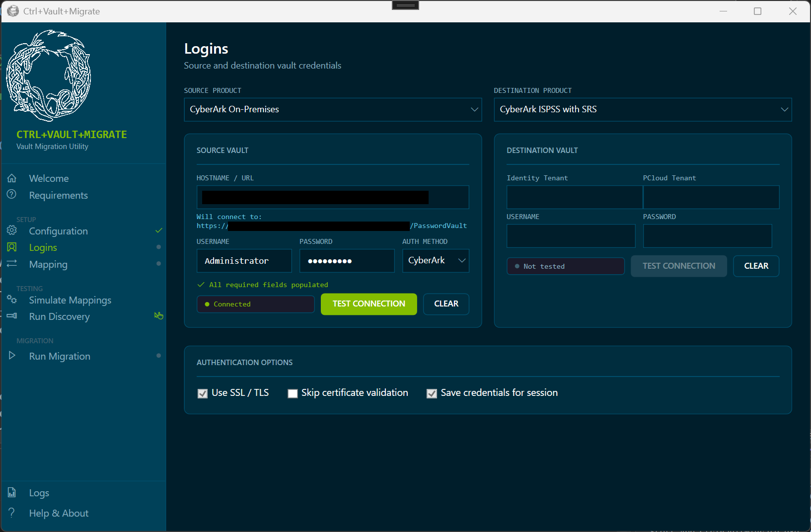Open Run Discovery
Screen dimensions: 811x532
(x=59, y=316)
